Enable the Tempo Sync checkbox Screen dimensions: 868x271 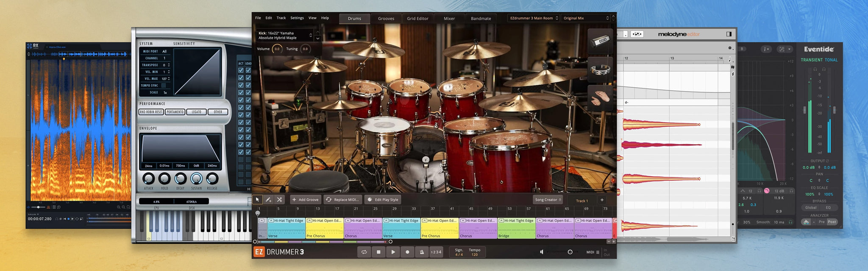(x=164, y=86)
